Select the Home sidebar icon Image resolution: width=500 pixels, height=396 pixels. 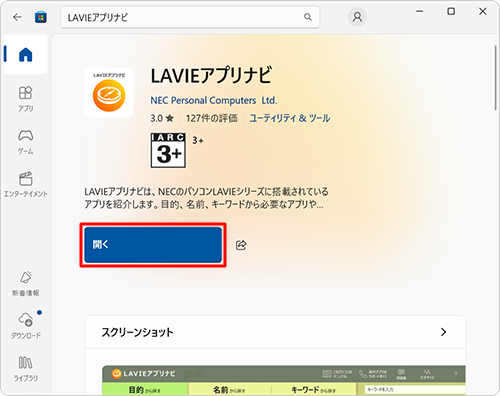point(26,54)
